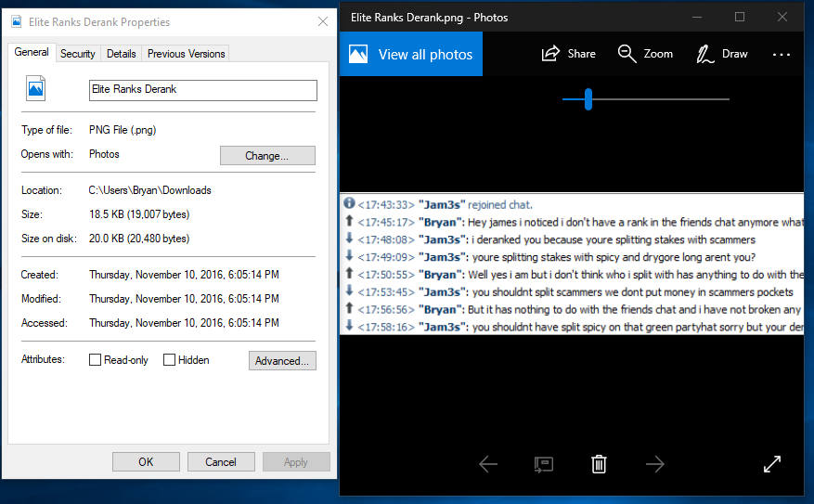Click the PNG file icon in Properties
This screenshot has width=814, height=504.
[x=36, y=88]
